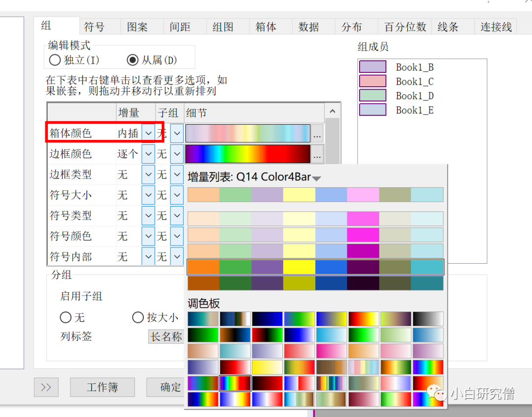Open the Book1_B color swatch icon
This screenshot has height=417, width=532.
pyautogui.click(x=373, y=66)
